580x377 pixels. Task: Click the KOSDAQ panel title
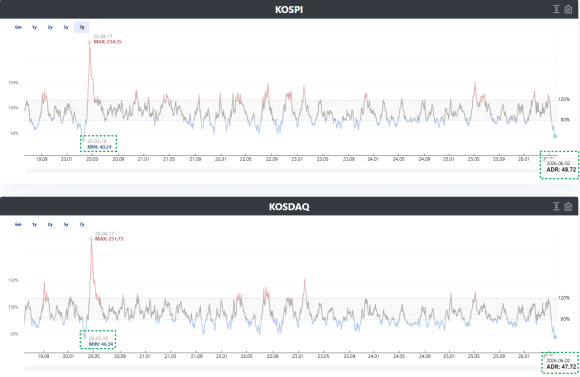289,206
